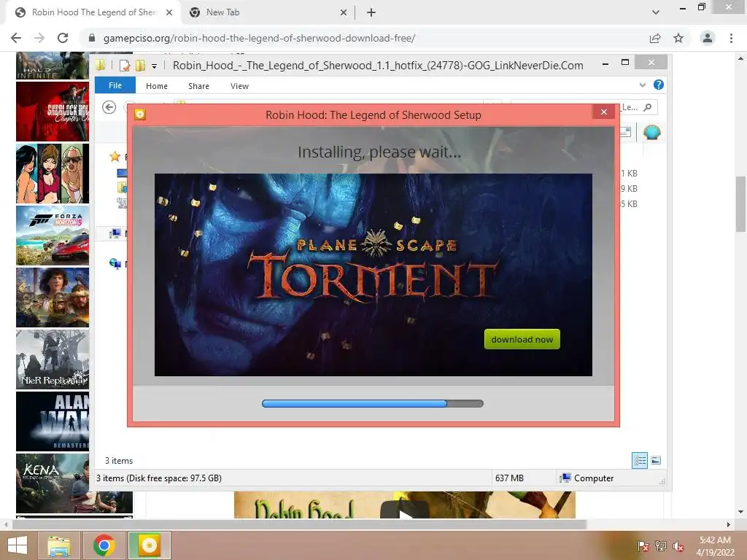Open Chrome three-dot menu
The width and height of the screenshot is (747, 560).
[731, 38]
